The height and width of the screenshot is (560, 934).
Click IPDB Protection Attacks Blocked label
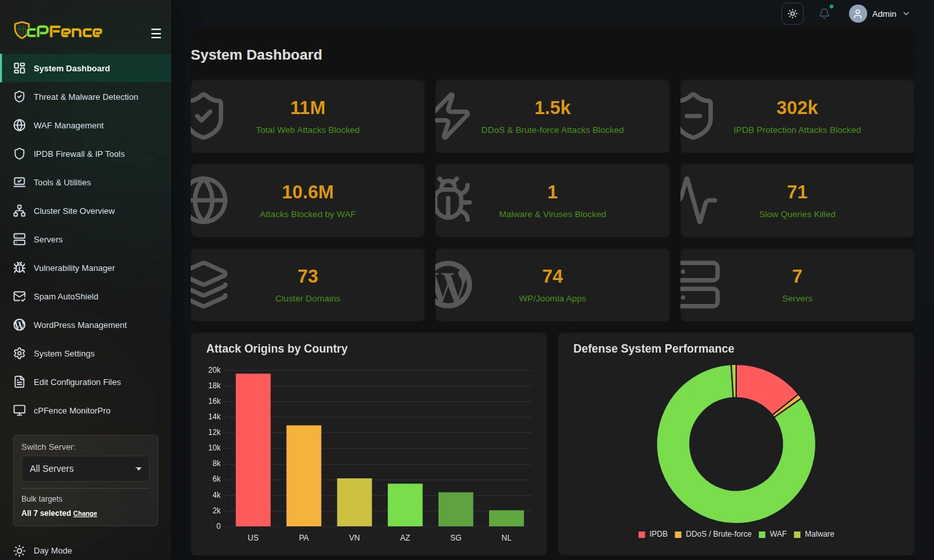[x=797, y=130]
